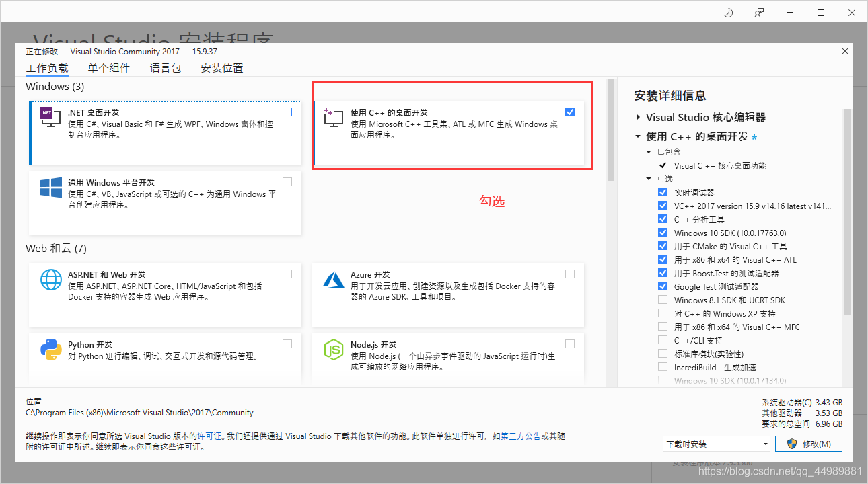Check the Azure 开发 workload checkbox
Screen dimensions: 868x484
pyautogui.click(x=570, y=274)
